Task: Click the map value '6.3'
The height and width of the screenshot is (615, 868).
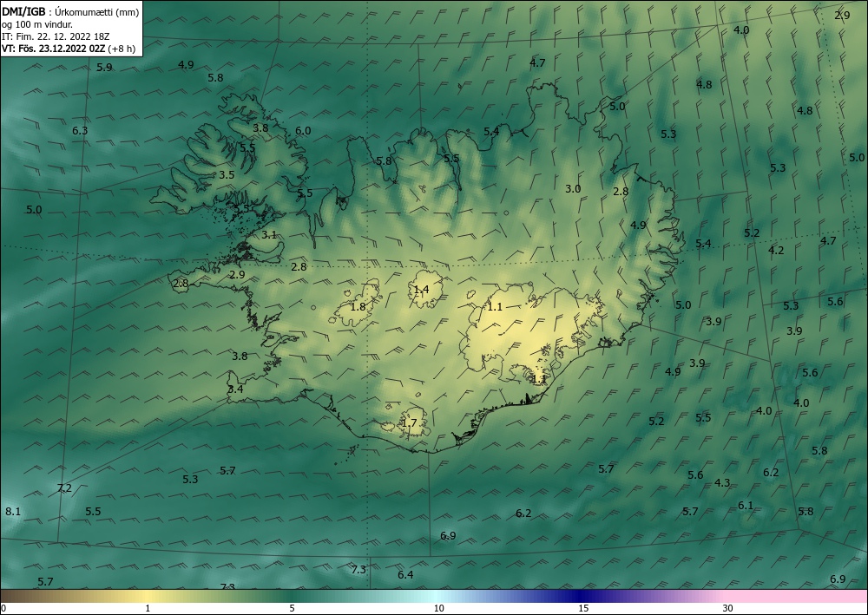Action: 80,130
